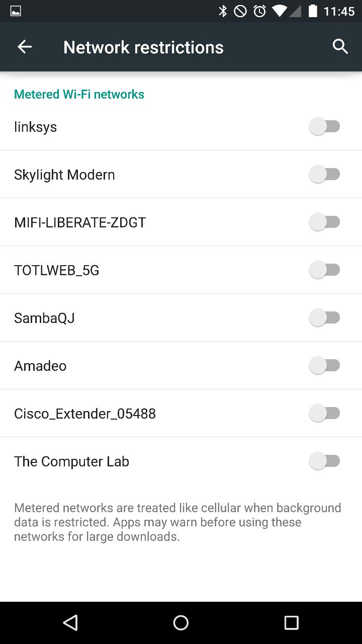Screen dimensions: 362x644
Task: Select the Cisco_Extender_05488 network row
Action: (x=85, y=414)
